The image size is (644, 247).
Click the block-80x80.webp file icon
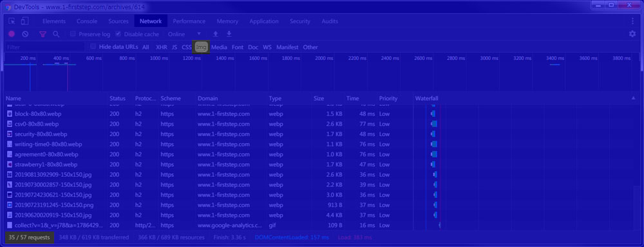pos(10,114)
